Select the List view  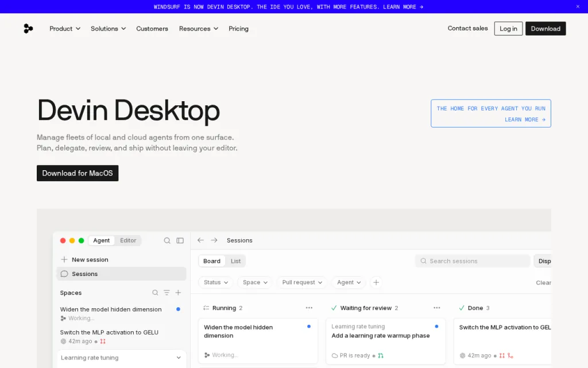point(235,261)
